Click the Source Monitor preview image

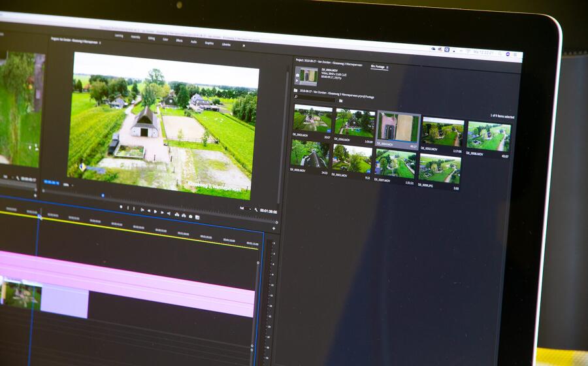click(x=21, y=108)
